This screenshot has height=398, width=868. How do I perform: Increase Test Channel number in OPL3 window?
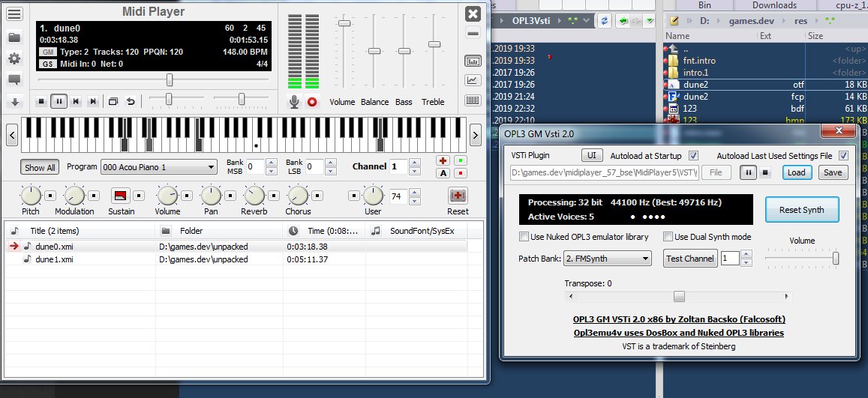click(x=746, y=254)
